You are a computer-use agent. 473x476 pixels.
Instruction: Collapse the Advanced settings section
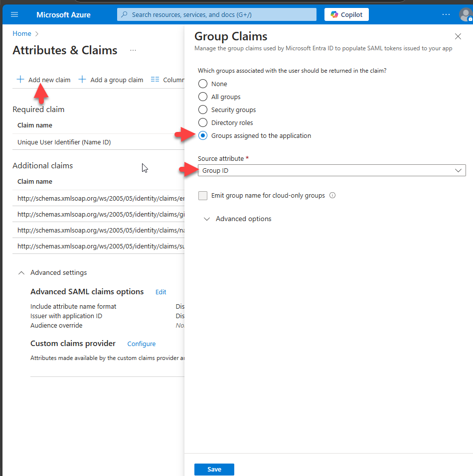pos(52,273)
